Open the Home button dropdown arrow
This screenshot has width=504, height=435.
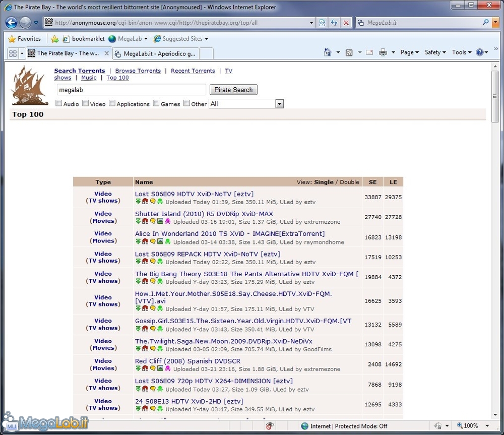[338, 52]
